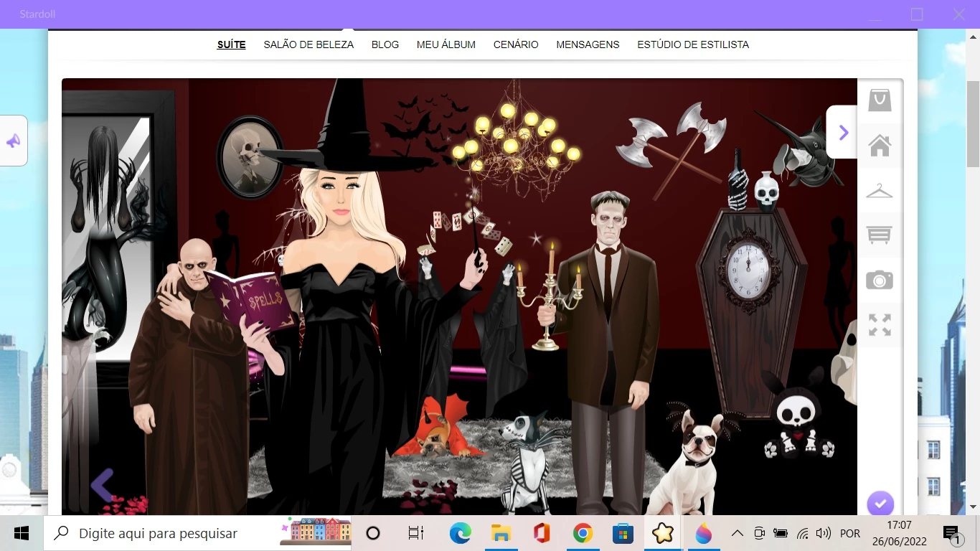Launch Microsoft Edge from taskbar
980x551 pixels.
[460, 533]
